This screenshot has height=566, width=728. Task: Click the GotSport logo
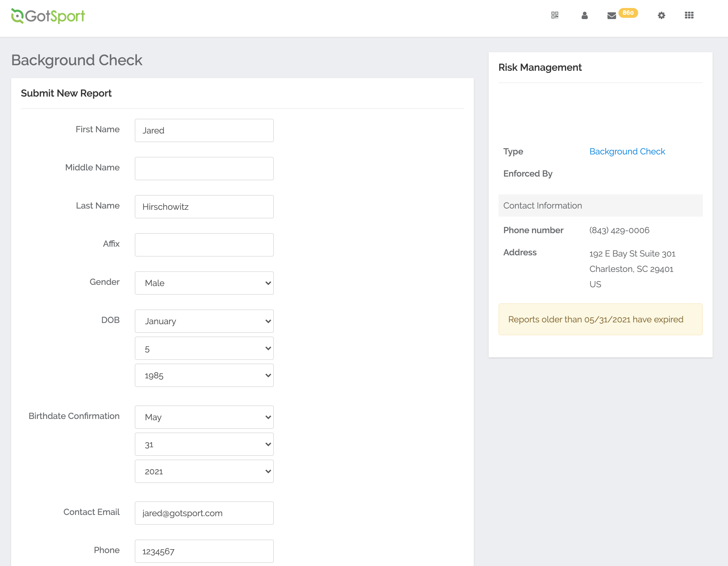48,16
